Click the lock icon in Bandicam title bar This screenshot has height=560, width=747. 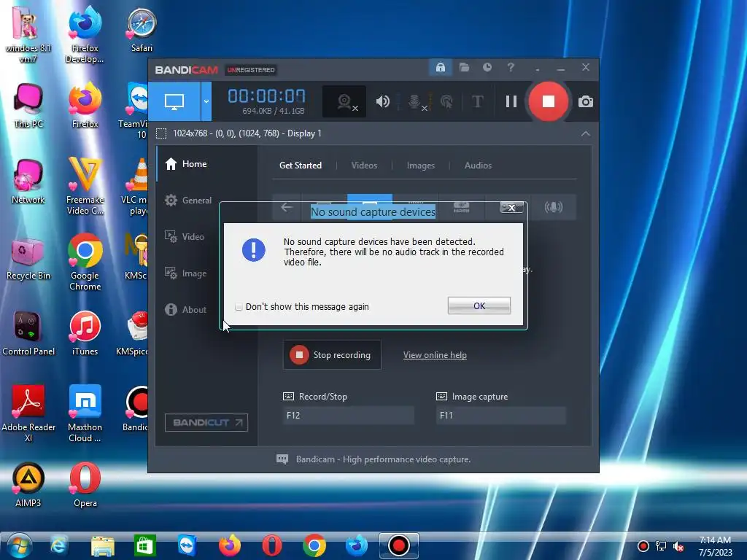click(441, 68)
